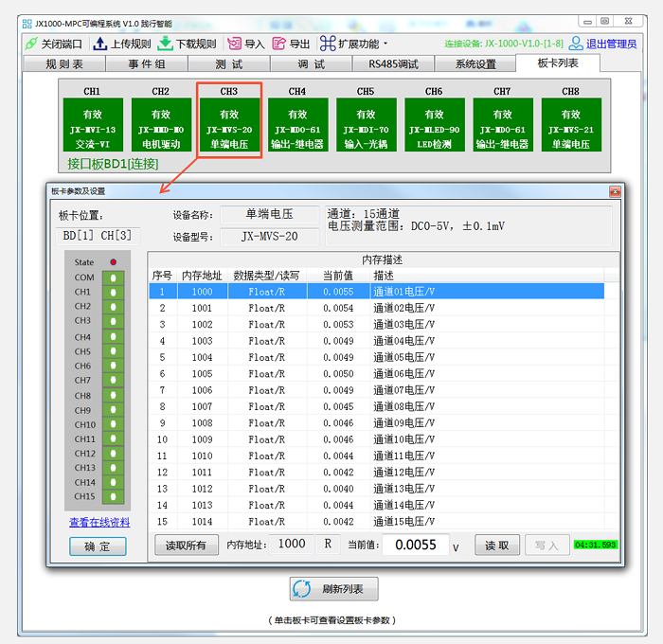
Task: Select the CH5 JX-MDI-70 input card
Action: click(x=367, y=124)
